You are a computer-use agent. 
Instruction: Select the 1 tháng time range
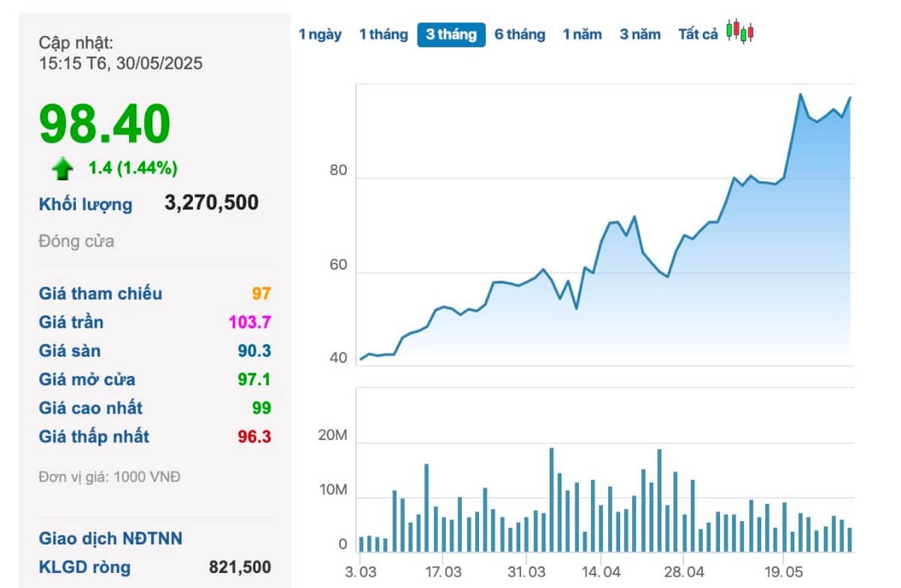pyautogui.click(x=383, y=35)
